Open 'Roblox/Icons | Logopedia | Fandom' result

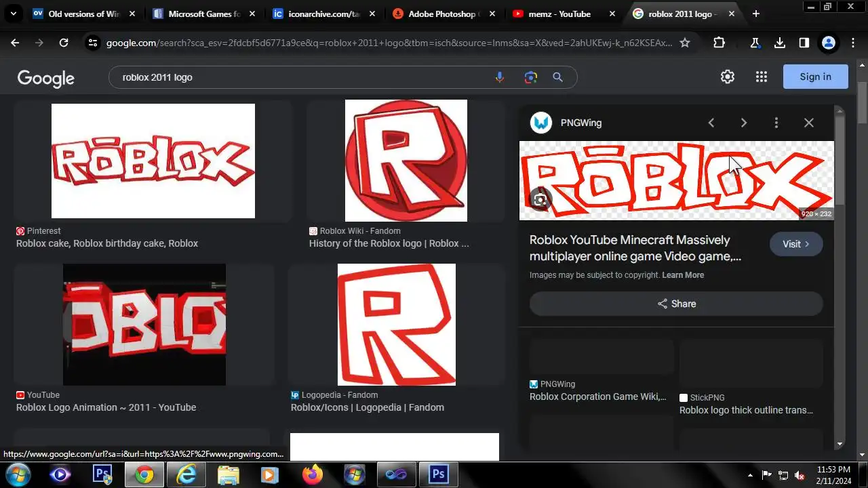click(x=368, y=407)
